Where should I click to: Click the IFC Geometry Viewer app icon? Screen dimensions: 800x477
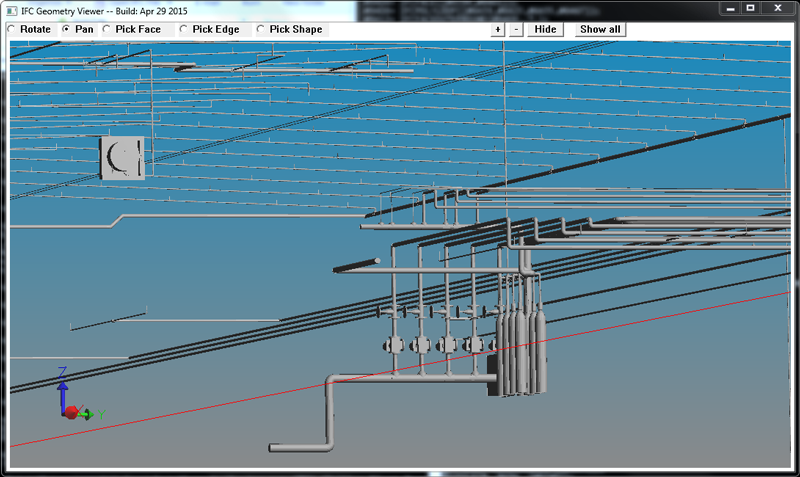tap(12, 11)
